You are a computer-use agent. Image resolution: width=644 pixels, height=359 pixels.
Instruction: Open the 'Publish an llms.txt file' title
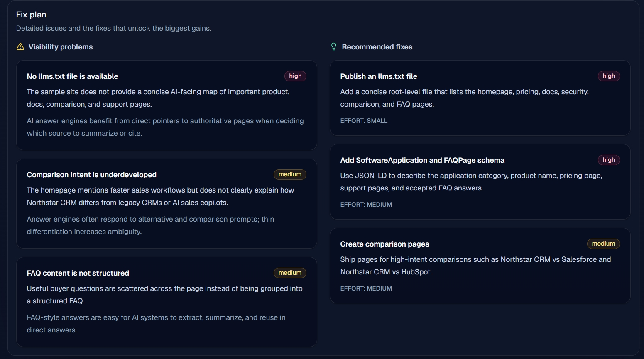(379, 76)
